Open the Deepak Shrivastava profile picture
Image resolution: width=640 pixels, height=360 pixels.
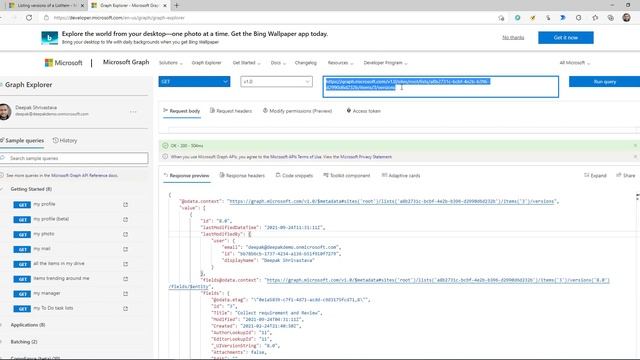[x=5, y=111]
